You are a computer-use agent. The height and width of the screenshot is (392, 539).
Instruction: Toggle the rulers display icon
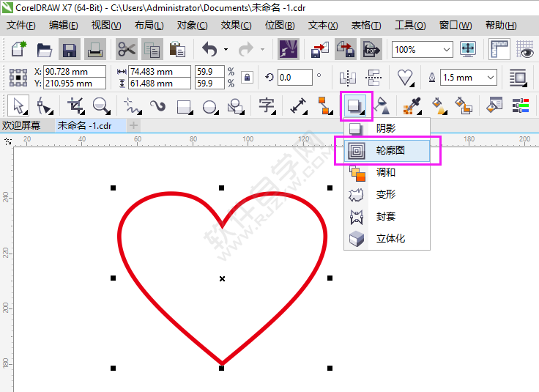(x=499, y=49)
